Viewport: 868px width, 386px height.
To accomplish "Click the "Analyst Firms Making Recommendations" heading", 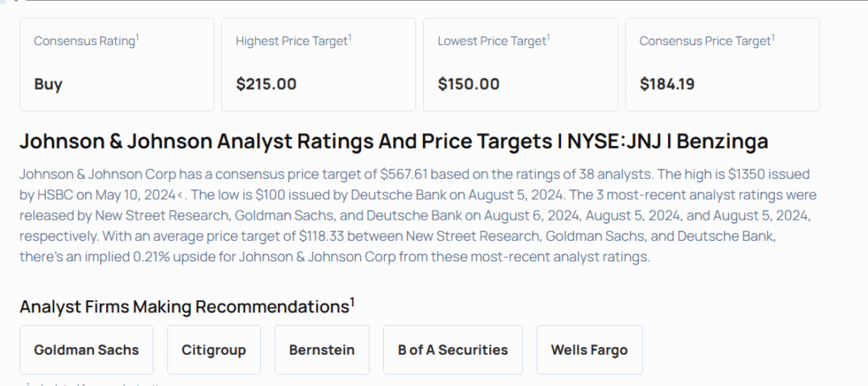I will click(183, 307).
